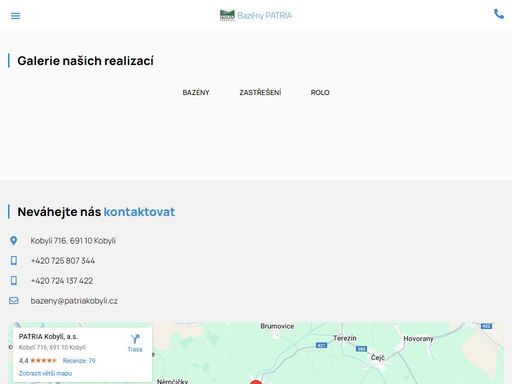Screen dimensions: 512x384
Task: Click the envelope icon beside email
Action: 14,301
